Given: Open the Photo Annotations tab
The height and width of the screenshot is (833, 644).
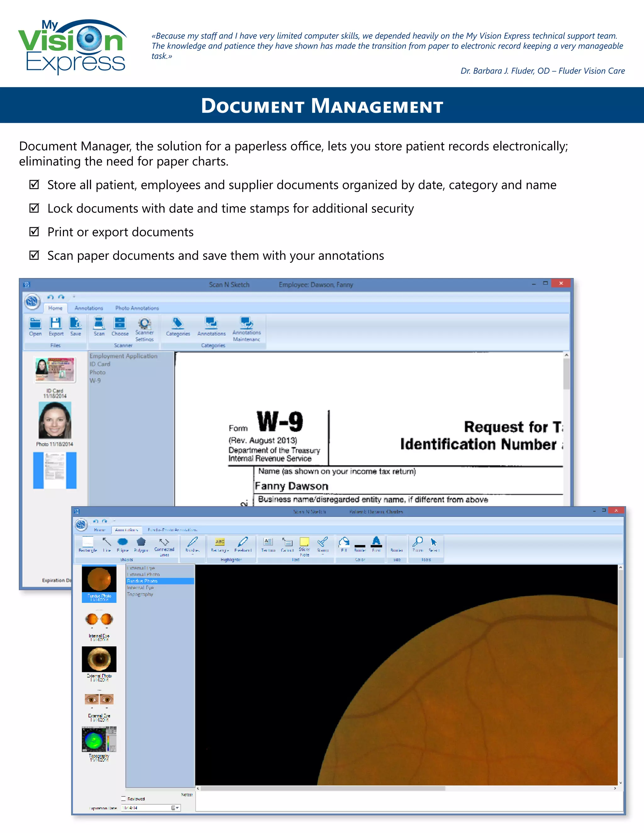Looking at the screenshot, I should pos(137,308).
